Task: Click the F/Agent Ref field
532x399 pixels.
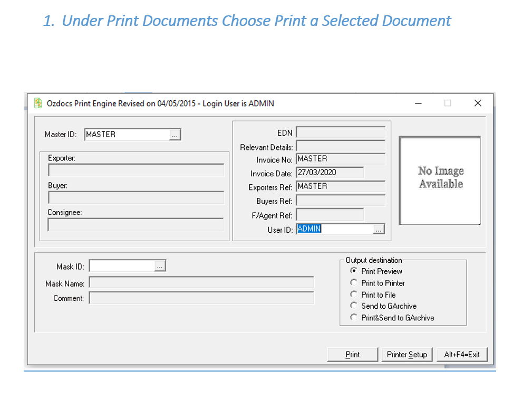Action: [330, 215]
